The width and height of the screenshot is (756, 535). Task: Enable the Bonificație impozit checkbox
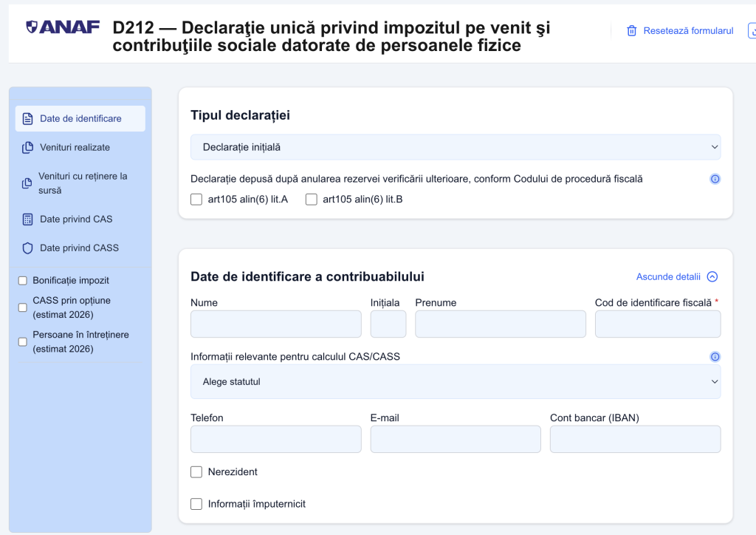[22, 280]
